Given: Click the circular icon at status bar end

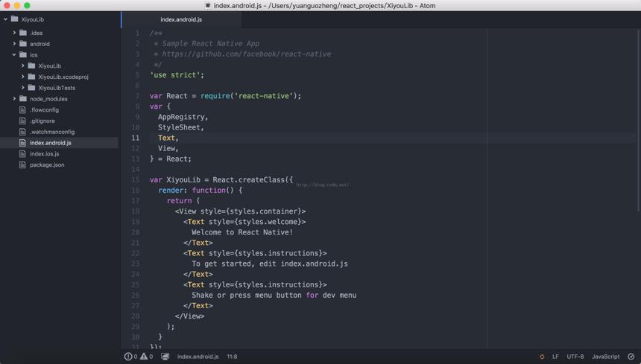Looking at the screenshot, I should 631,357.
